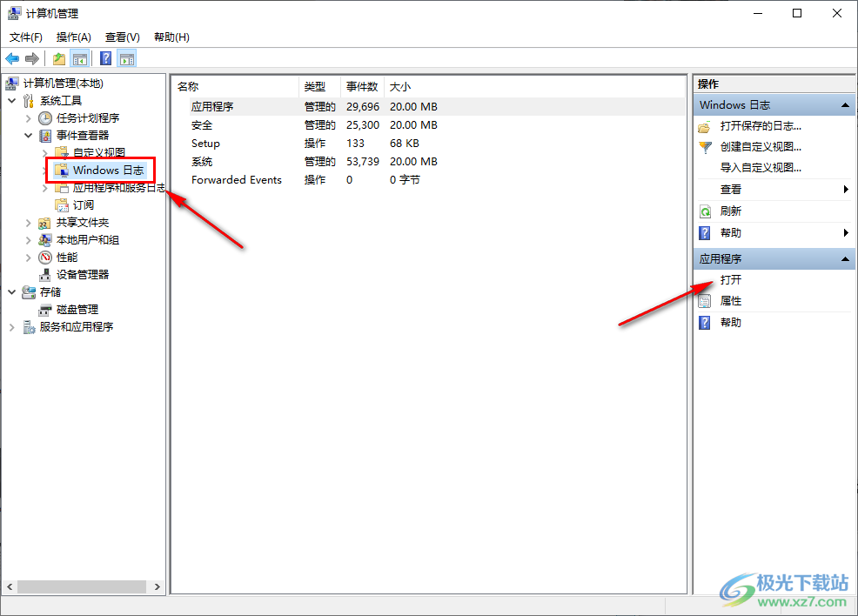Viewport: 858px width, 616px height.
Task: Expand the 性能 tree node
Action: click(x=29, y=258)
